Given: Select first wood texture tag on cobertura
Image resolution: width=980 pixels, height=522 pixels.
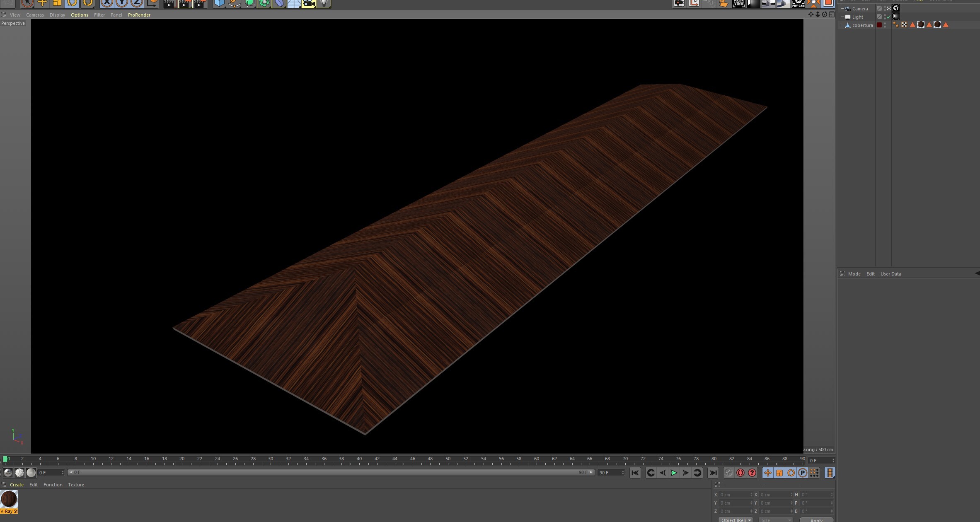Looking at the screenshot, I should pyautogui.click(x=921, y=25).
